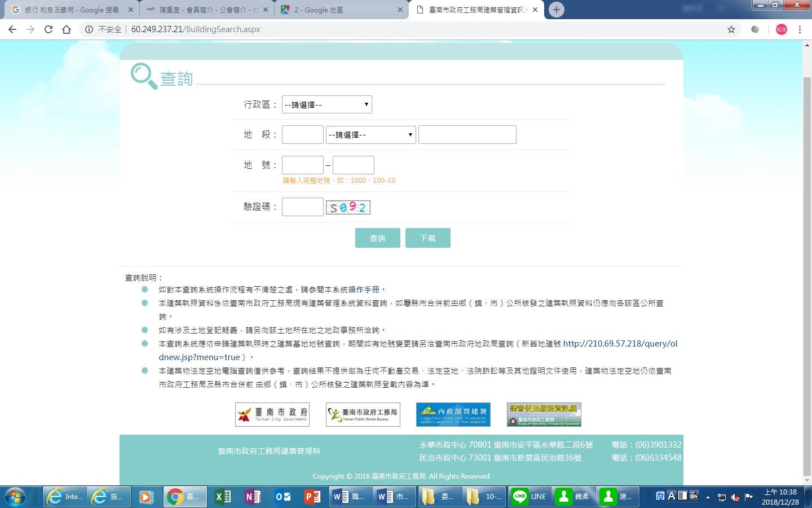
Task: Switch to 2 - Google 地圖 tab
Action: [x=341, y=10]
